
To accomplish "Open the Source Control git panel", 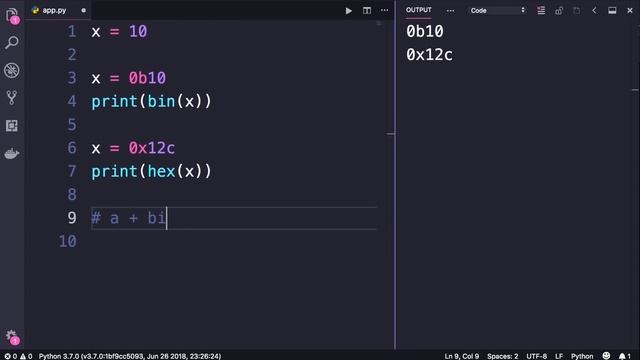I will click(x=12, y=98).
